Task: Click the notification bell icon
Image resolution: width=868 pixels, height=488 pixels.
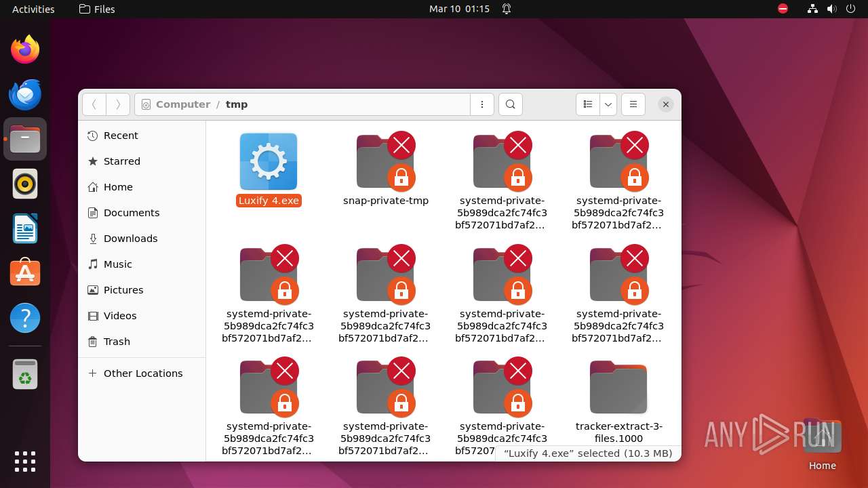Action: click(507, 9)
